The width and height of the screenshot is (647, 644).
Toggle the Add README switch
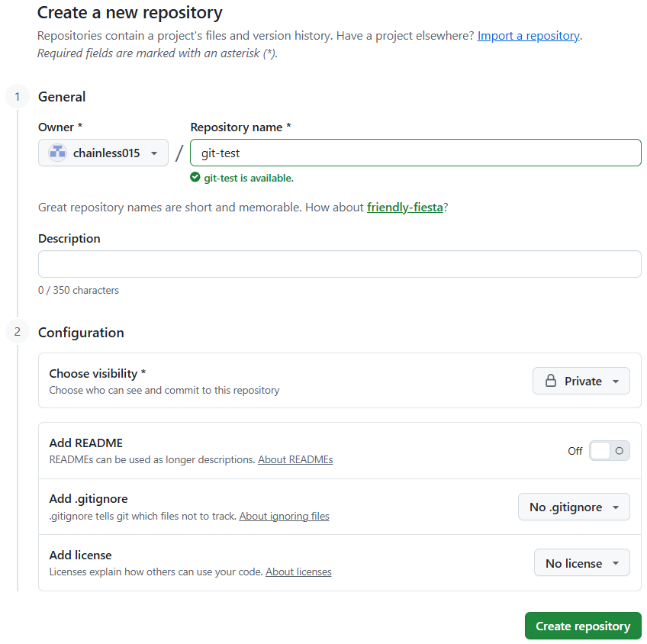[610, 450]
